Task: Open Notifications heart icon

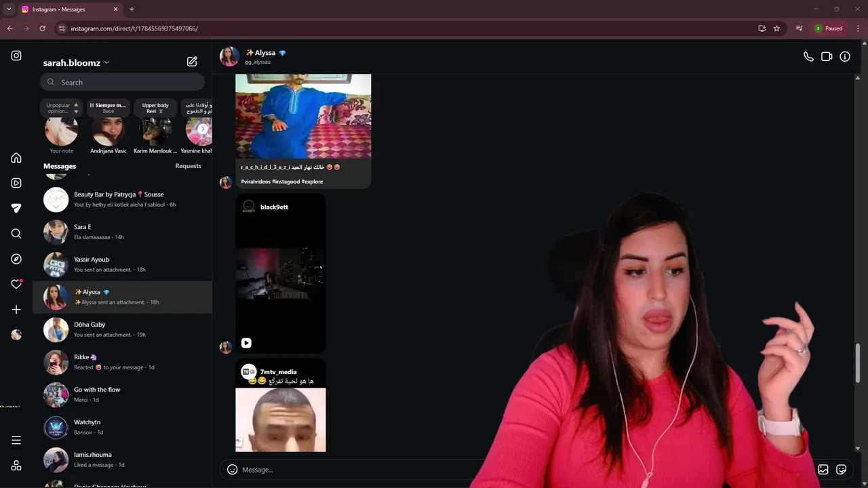Action: click(x=16, y=284)
